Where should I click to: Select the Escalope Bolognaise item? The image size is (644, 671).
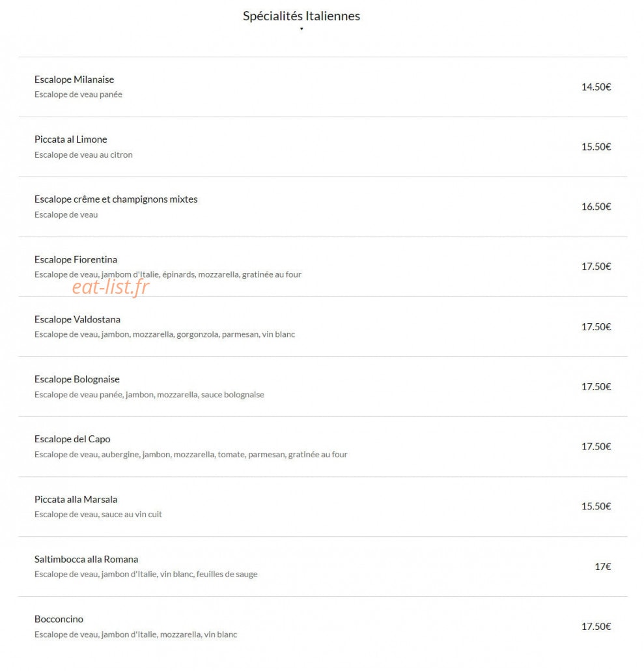[x=323, y=386]
